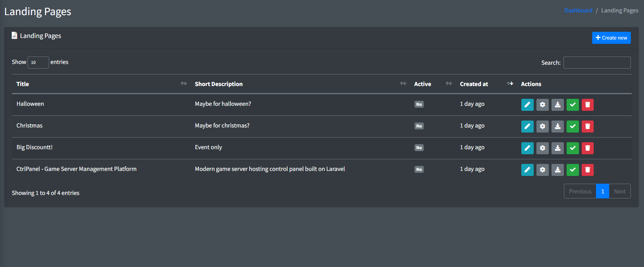Sort table by Title column

[x=23, y=84]
